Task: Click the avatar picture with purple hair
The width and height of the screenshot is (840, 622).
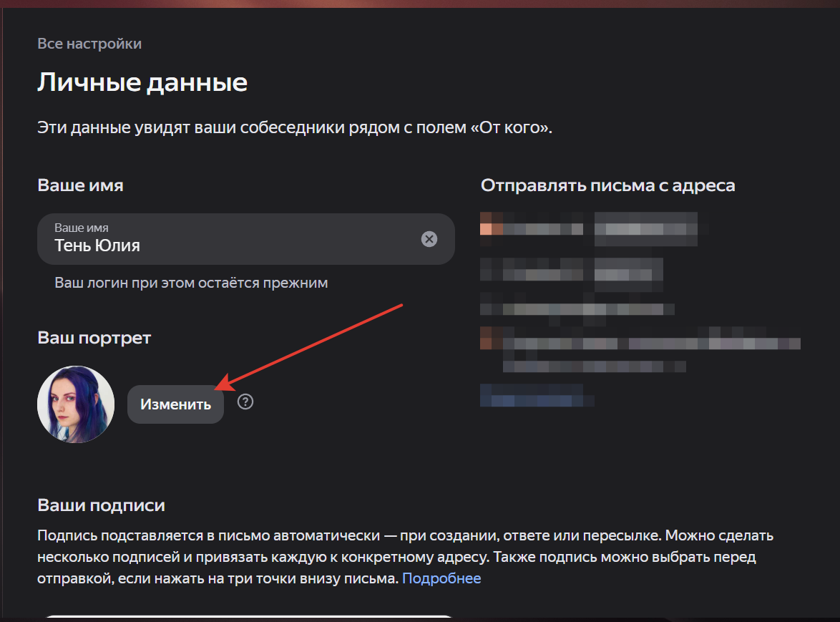Action: [x=75, y=404]
